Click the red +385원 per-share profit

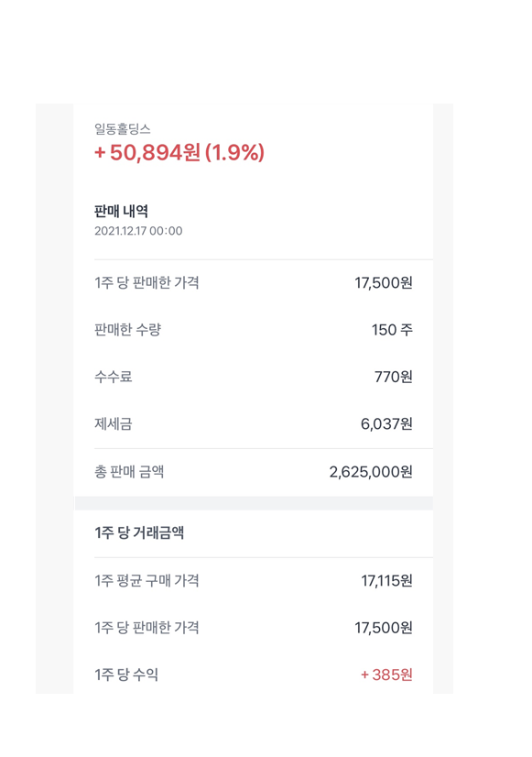point(386,675)
